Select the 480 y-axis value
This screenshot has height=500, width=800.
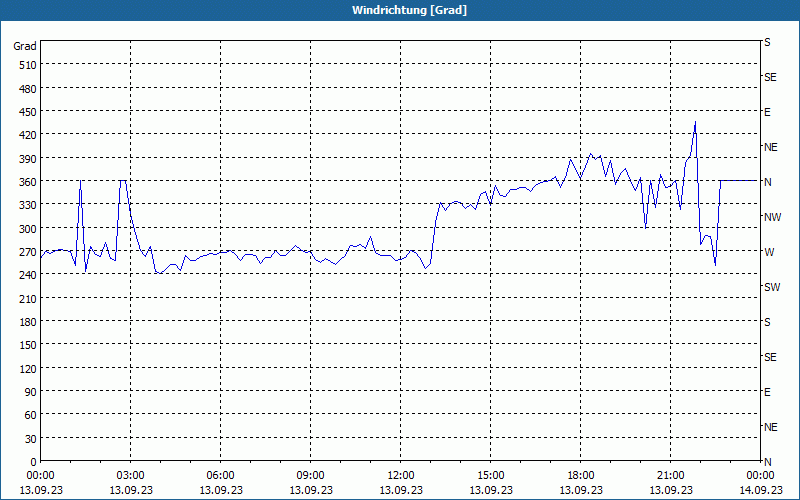click(28, 89)
